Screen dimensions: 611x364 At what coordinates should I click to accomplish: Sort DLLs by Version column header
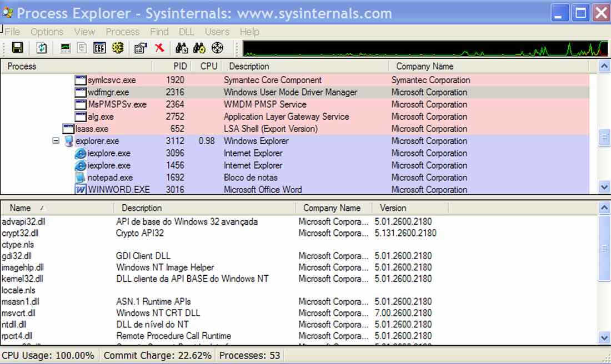[410, 208]
